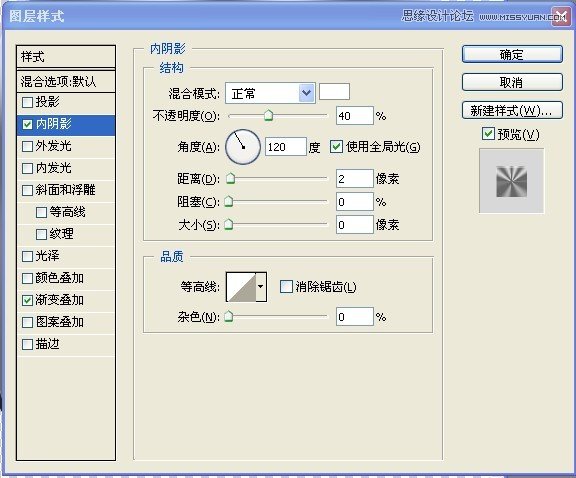This screenshot has width=576, height=478.
Task: Check the 等高线 sub-option checkbox in the styles list
Action: coord(41,212)
